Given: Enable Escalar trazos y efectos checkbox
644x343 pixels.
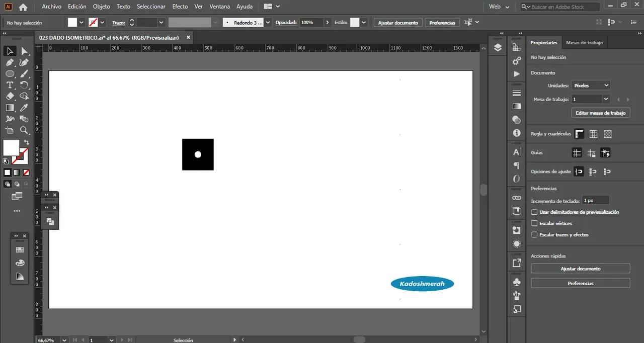Looking at the screenshot, I should 535,235.
